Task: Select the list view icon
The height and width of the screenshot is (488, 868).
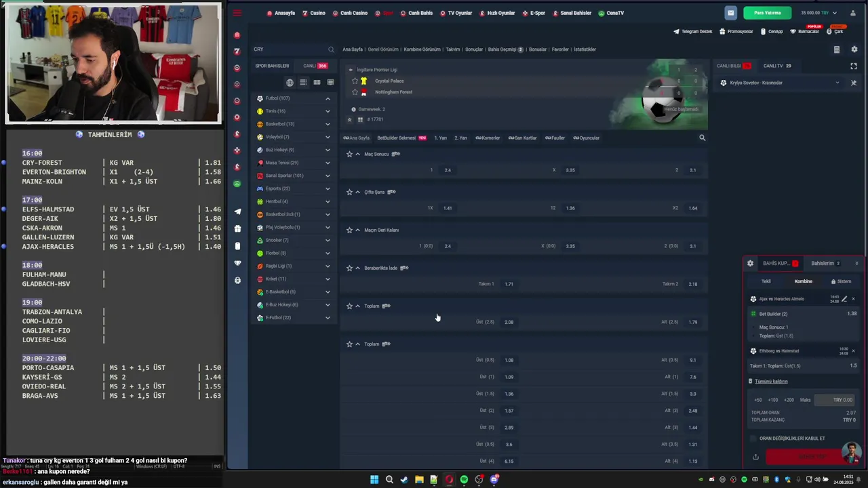Action: click(303, 83)
